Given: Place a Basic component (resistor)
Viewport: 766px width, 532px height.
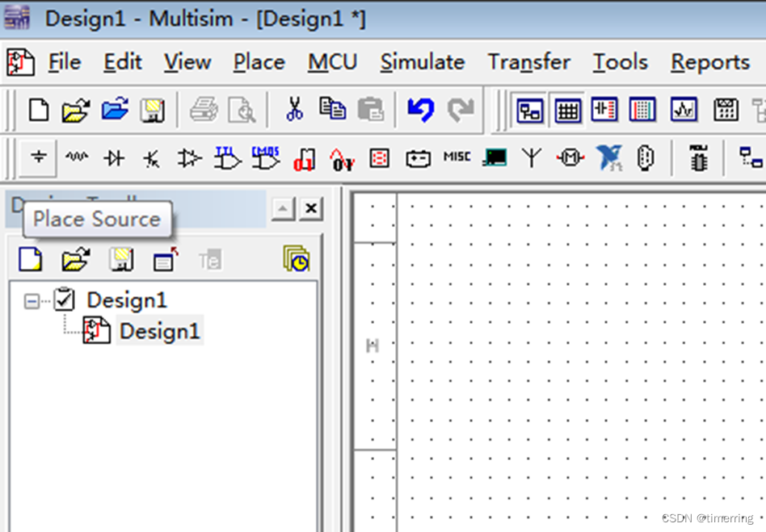Looking at the screenshot, I should (x=77, y=157).
